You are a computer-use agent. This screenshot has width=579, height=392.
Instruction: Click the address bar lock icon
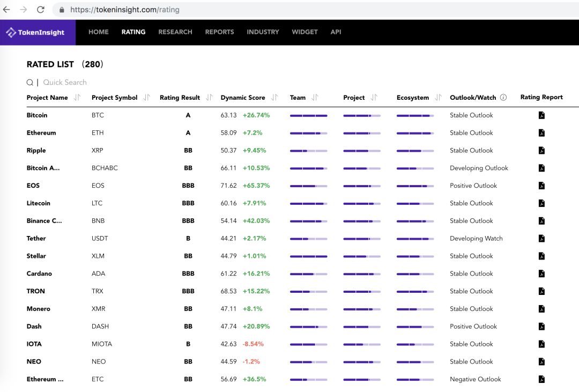pos(62,10)
